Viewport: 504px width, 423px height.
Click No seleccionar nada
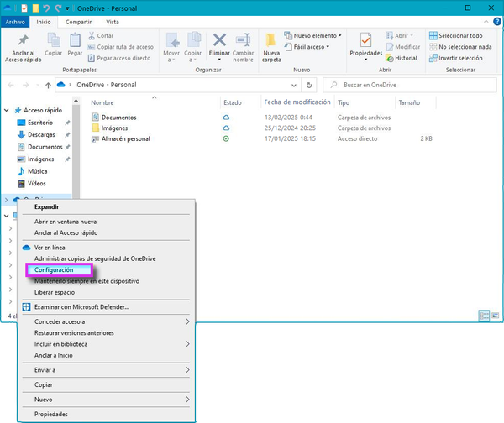click(x=460, y=47)
